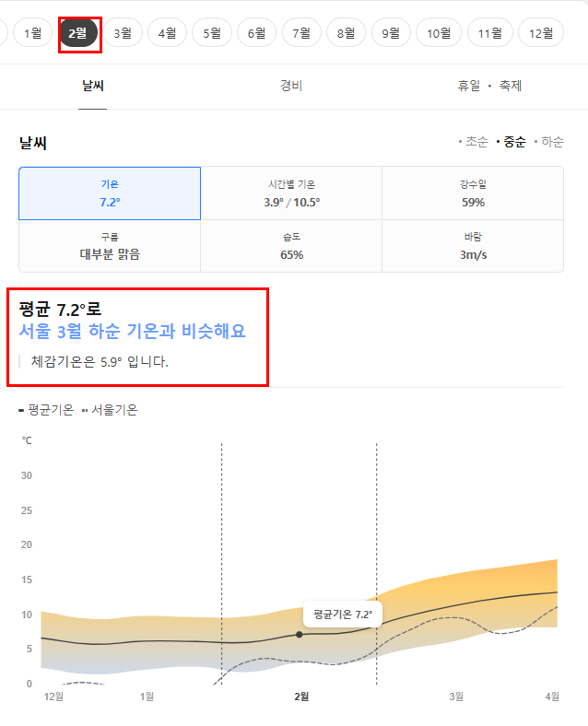This screenshot has height=726, width=588.
Task: Select the 6월 month chip
Action: pos(256,33)
